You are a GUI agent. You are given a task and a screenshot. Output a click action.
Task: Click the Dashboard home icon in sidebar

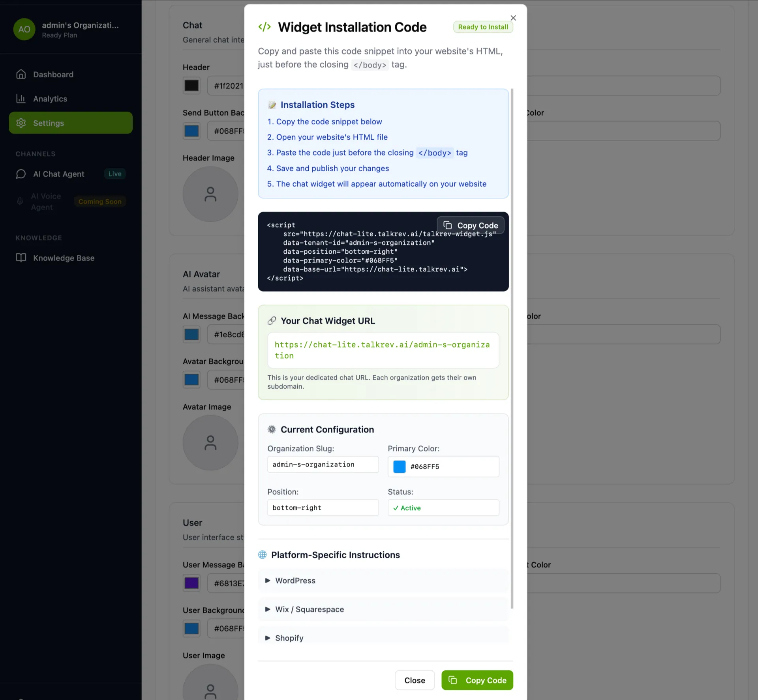tap(21, 74)
